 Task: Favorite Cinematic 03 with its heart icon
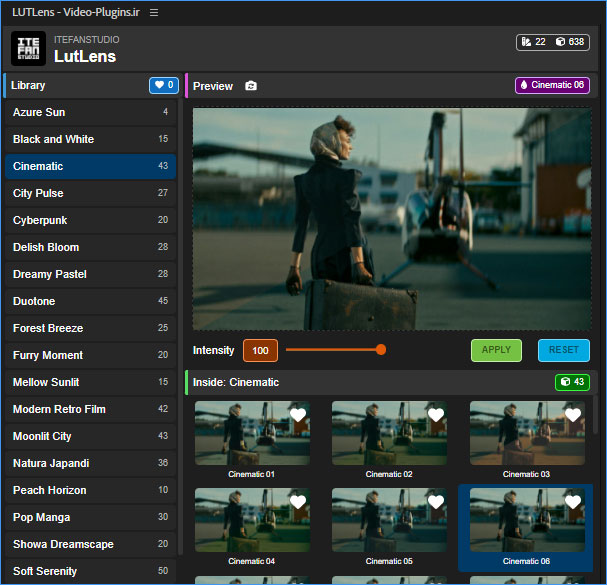pyautogui.click(x=573, y=415)
